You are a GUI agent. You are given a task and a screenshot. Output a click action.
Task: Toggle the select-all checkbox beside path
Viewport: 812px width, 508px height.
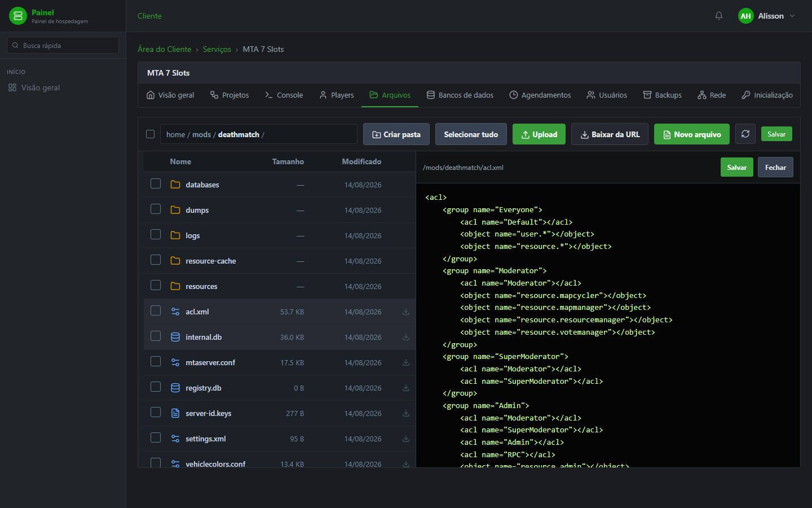click(x=150, y=134)
